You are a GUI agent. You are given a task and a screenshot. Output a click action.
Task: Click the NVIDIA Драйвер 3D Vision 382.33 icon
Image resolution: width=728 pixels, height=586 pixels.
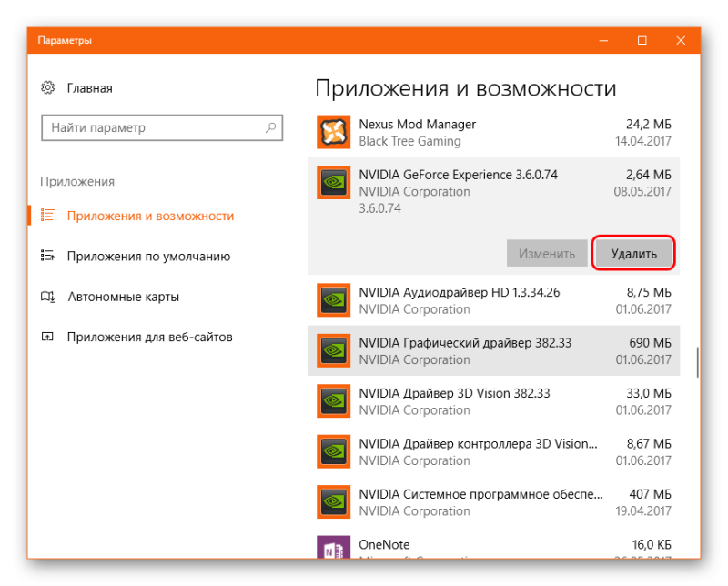[333, 400]
